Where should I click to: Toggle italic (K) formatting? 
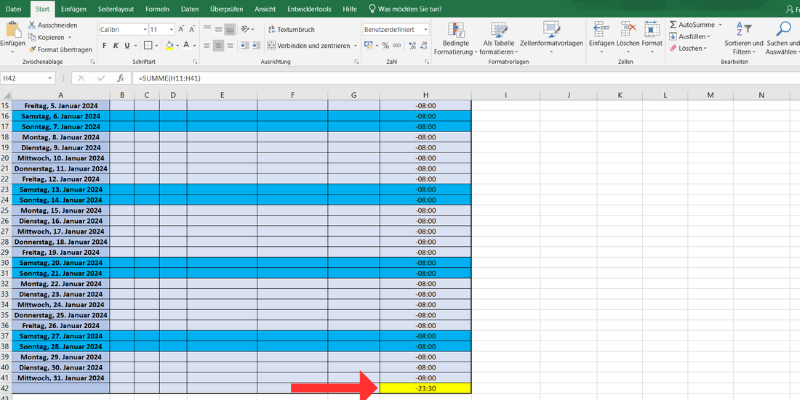[x=116, y=45]
